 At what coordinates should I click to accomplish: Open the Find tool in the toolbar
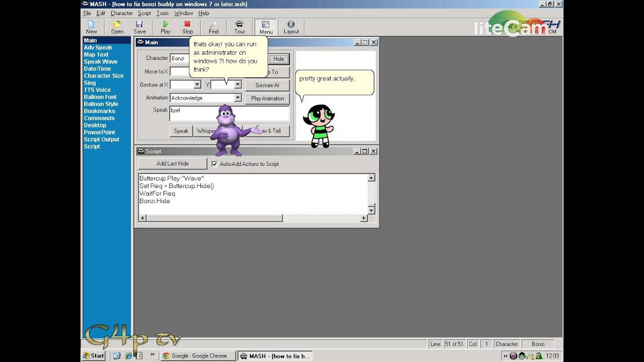pos(214,27)
